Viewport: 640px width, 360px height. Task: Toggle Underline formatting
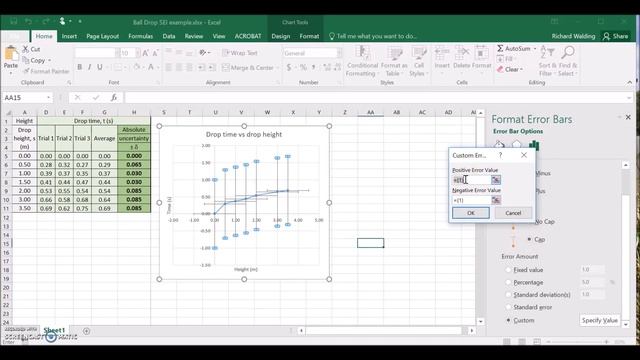pos(100,67)
